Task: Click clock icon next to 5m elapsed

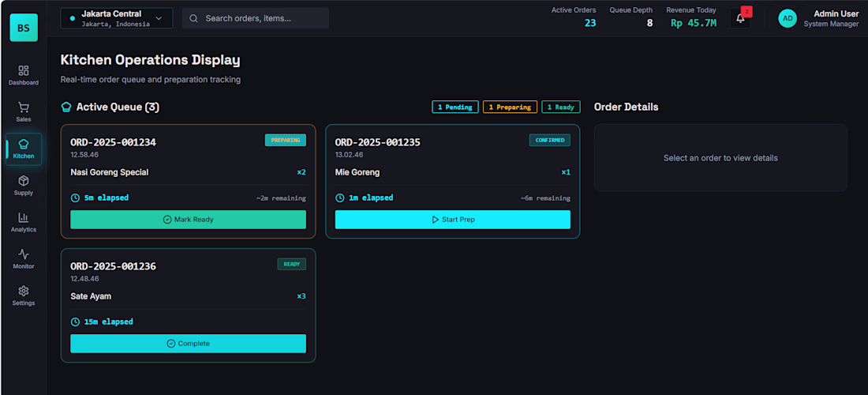Action: [75, 197]
